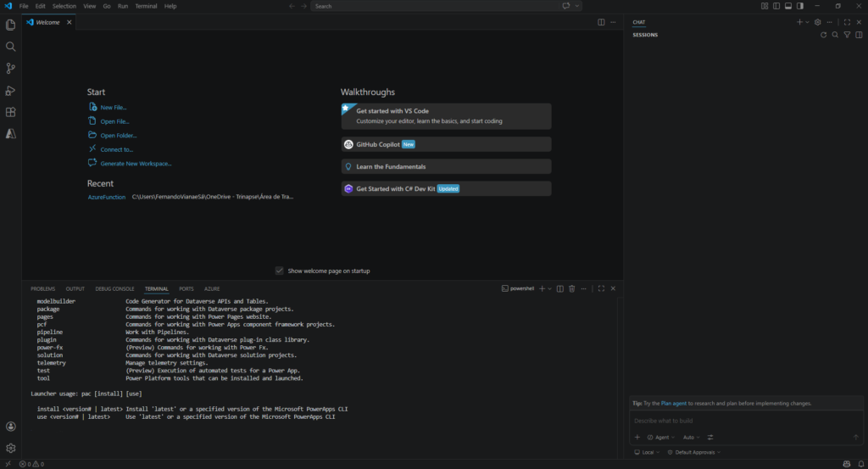Add context with the plus icon in chat input
This screenshot has width=868, height=469.
click(x=637, y=438)
